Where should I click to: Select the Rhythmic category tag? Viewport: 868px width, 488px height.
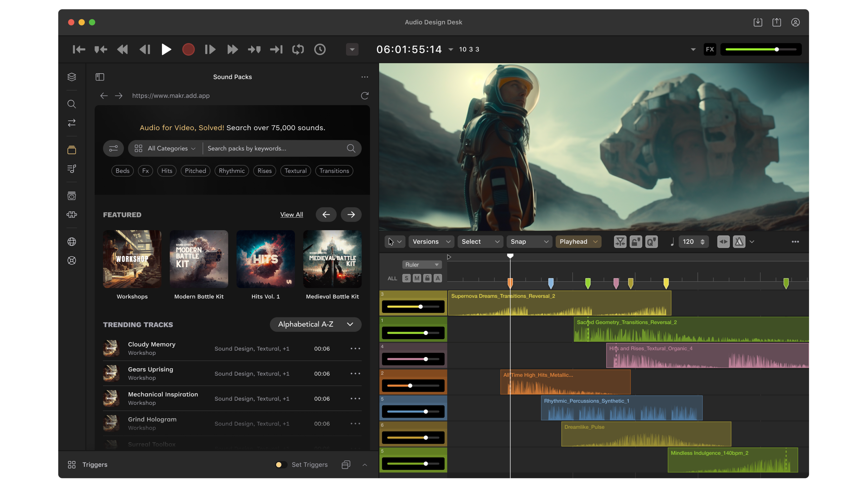click(x=231, y=171)
